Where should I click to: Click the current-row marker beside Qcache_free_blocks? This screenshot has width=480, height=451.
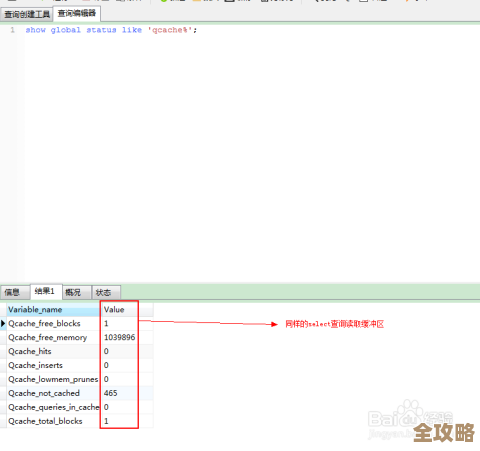point(3,323)
